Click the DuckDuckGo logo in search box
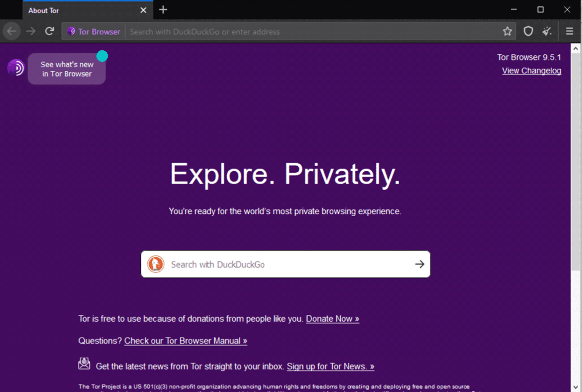 pyautogui.click(x=156, y=264)
